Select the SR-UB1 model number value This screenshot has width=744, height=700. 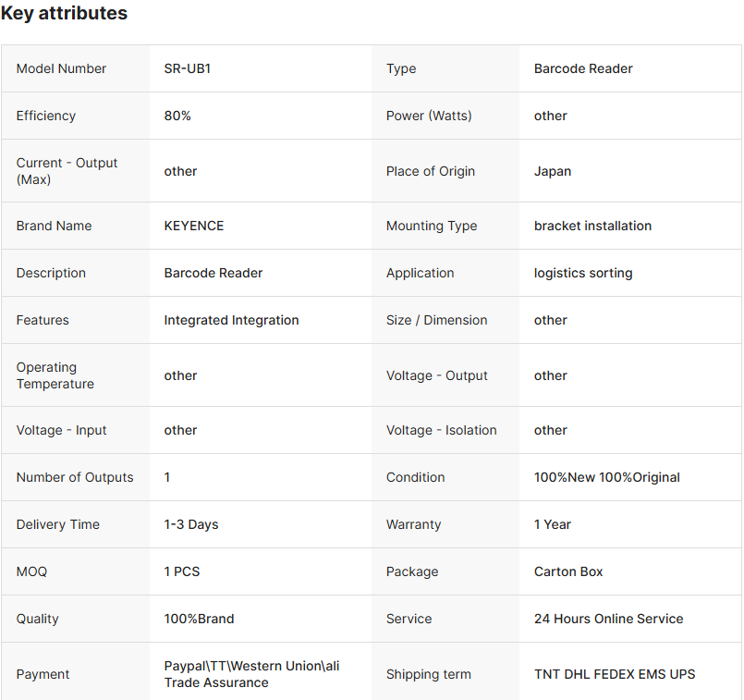[188, 68]
